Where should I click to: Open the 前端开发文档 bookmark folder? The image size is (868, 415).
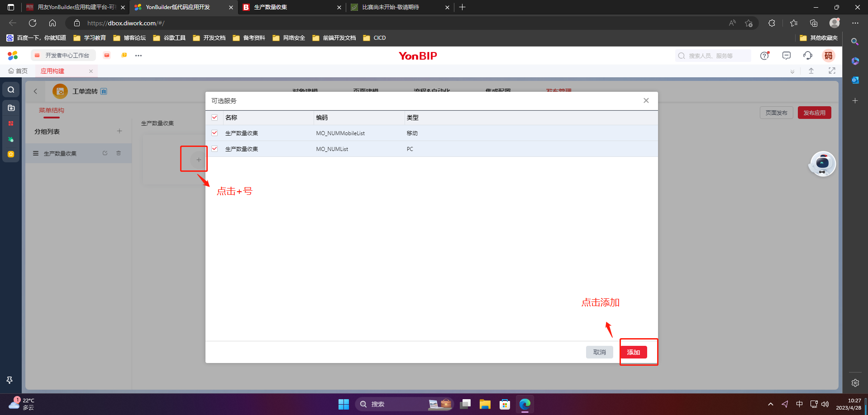(334, 38)
